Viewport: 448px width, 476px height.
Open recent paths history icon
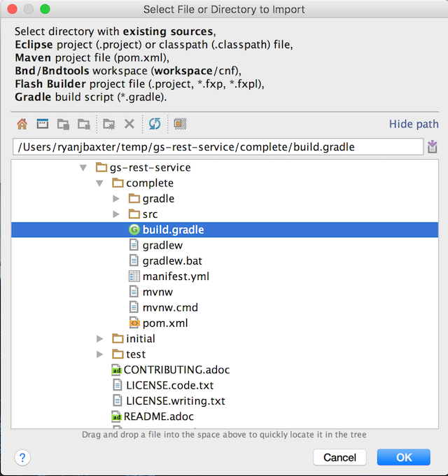pyautogui.click(x=432, y=147)
